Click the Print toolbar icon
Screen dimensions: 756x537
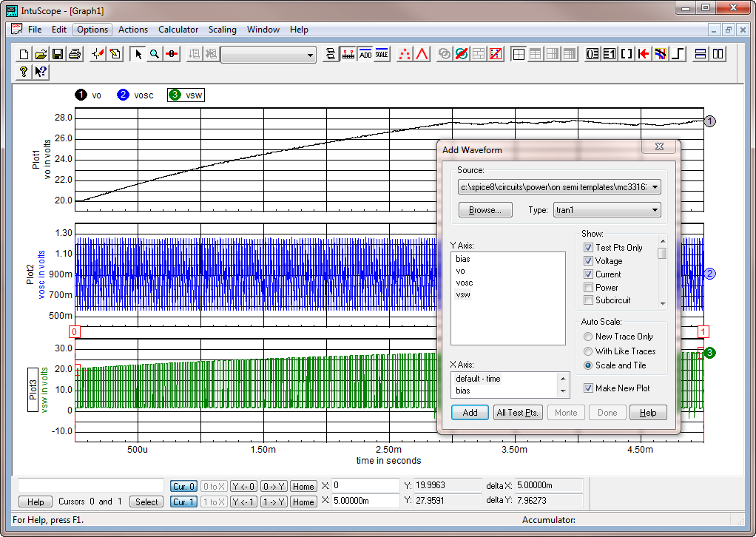click(75, 54)
